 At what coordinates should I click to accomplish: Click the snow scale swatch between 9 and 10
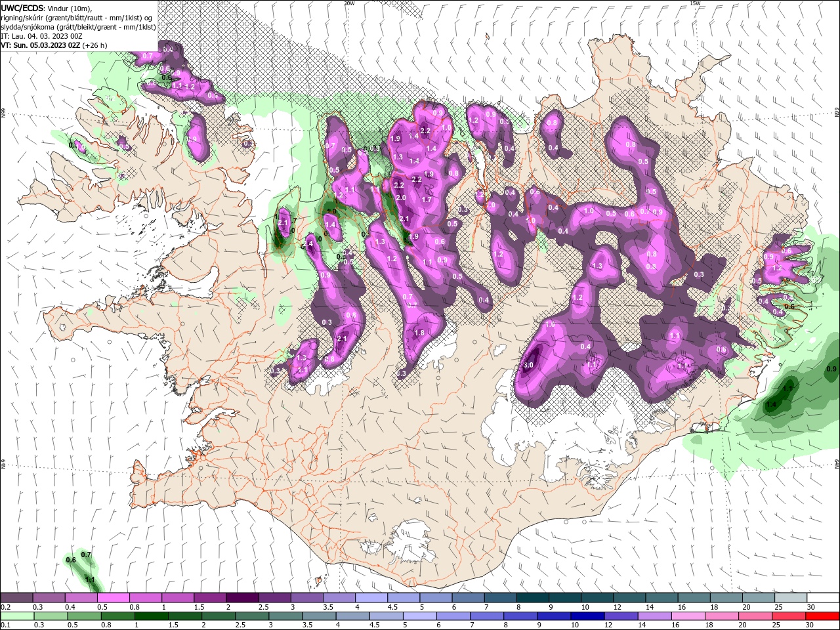(x=565, y=598)
